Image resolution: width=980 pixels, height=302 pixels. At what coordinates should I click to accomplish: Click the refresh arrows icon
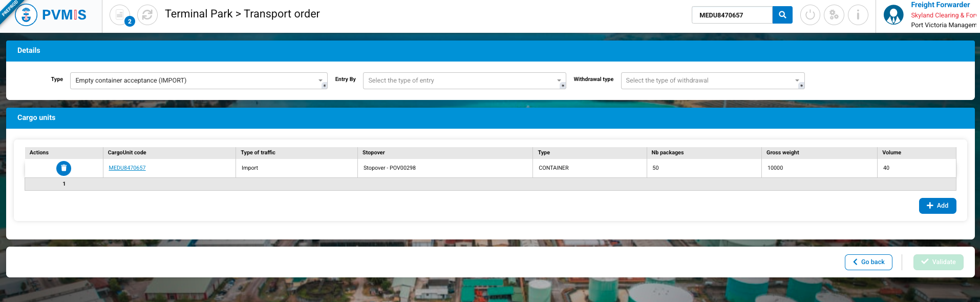(147, 15)
